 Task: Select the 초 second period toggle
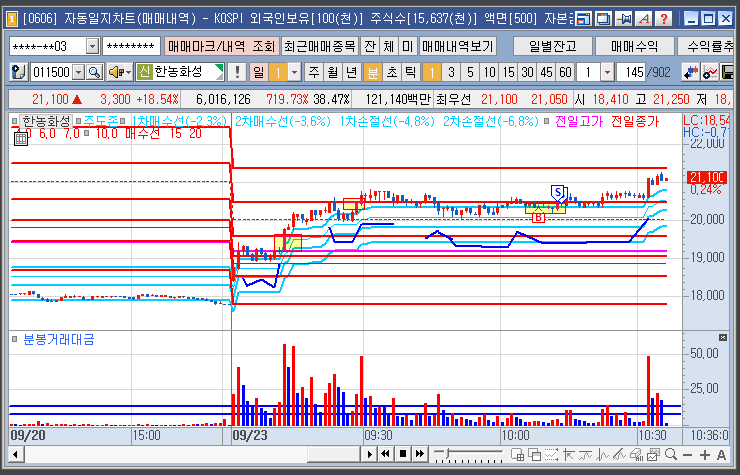point(392,72)
